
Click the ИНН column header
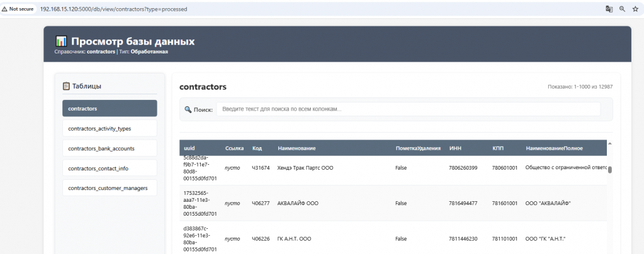tap(455, 148)
